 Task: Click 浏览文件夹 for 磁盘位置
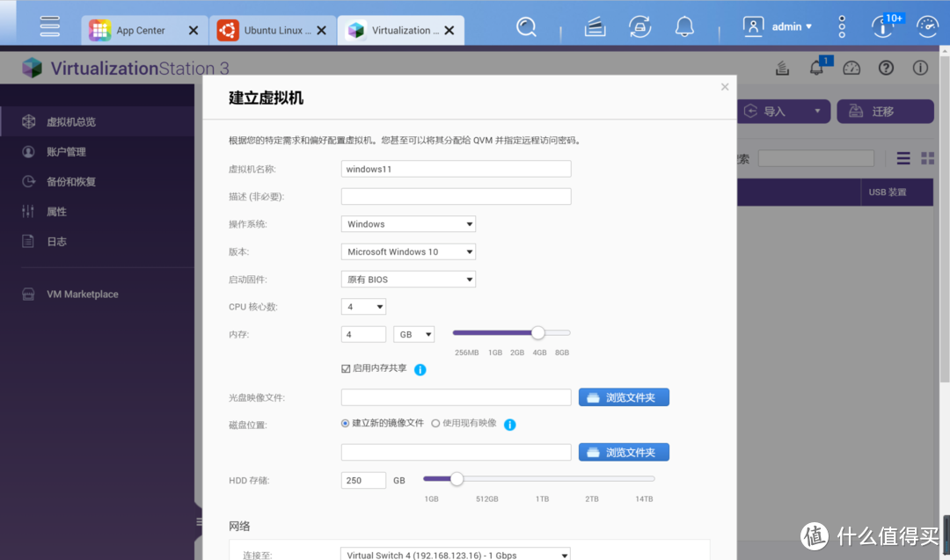[624, 452]
